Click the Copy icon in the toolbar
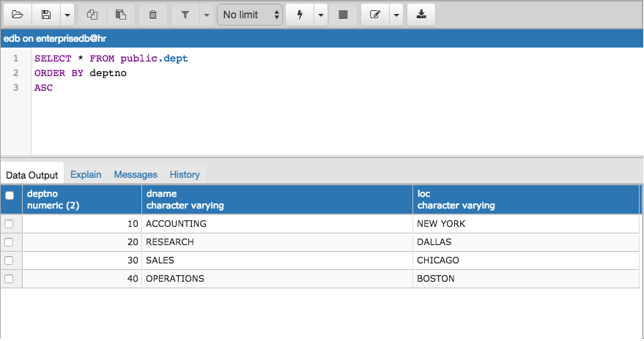This screenshot has width=644, height=341. [x=92, y=15]
